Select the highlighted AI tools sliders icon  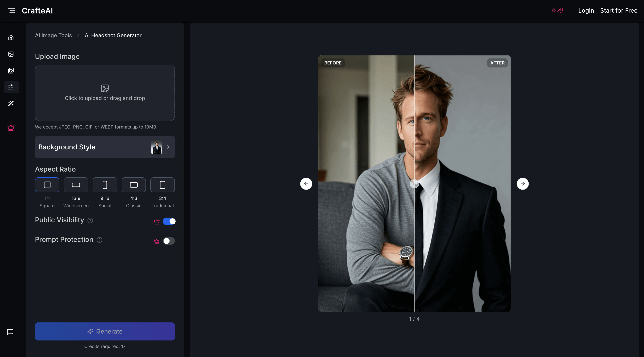(11, 87)
